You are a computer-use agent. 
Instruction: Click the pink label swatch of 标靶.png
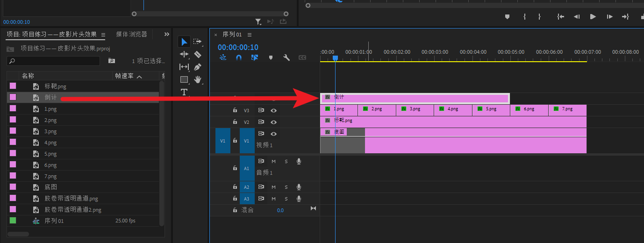pos(13,86)
